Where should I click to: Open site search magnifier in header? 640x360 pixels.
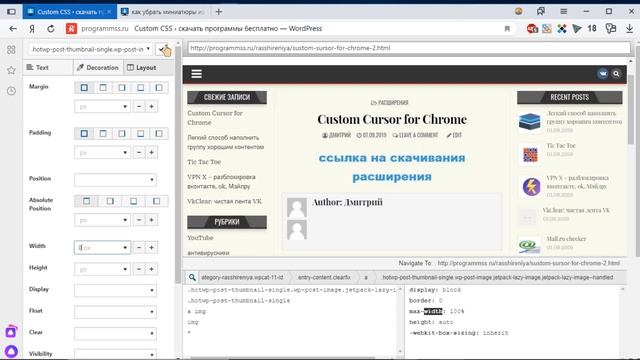(x=616, y=74)
